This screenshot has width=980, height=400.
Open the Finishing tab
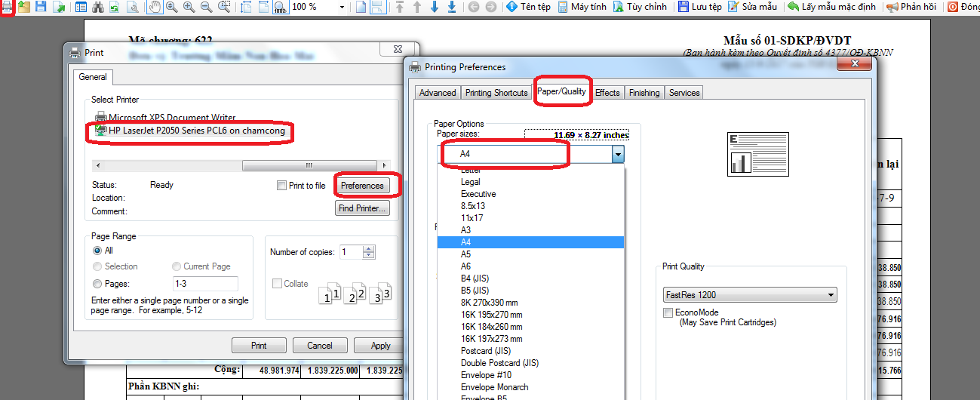(644, 93)
